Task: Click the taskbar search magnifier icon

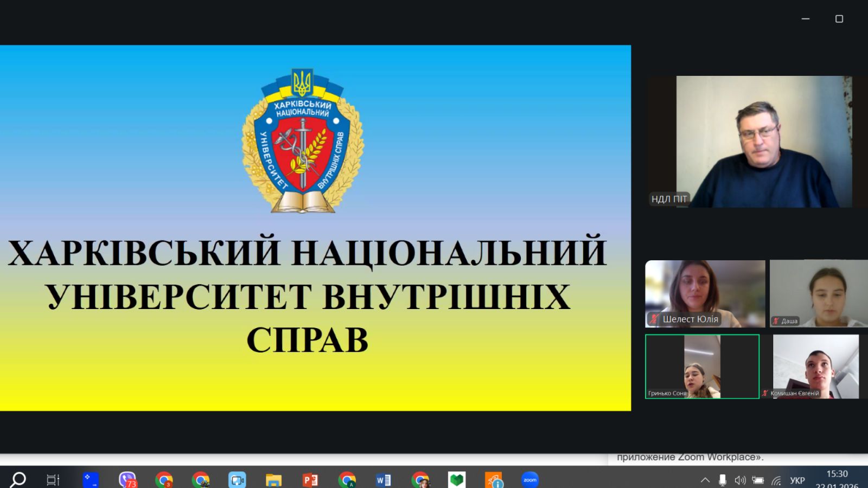Action: pos(18,480)
